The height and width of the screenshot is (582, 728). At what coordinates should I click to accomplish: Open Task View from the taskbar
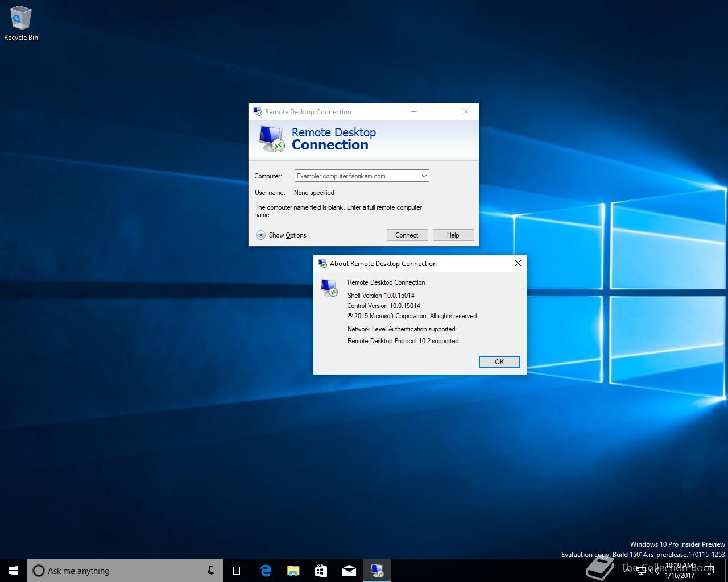(x=237, y=571)
